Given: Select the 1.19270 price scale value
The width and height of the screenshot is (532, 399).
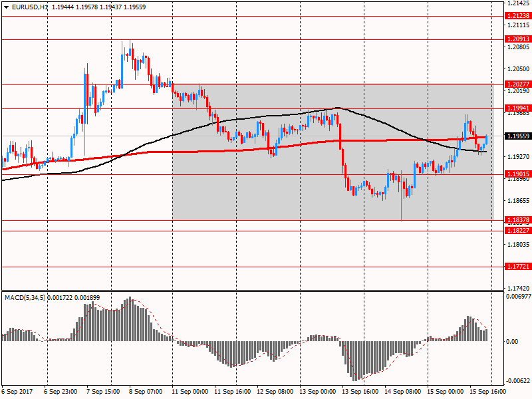Looking at the screenshot, I should [519, 157].
